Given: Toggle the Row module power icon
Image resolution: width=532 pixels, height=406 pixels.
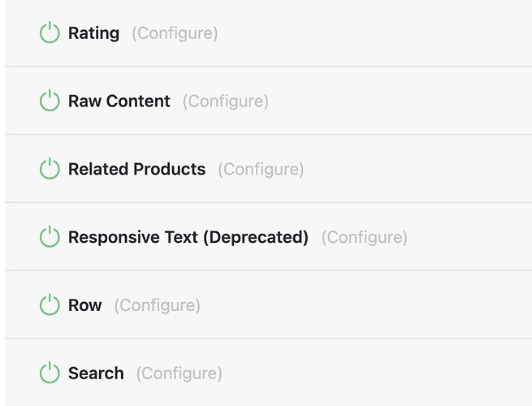Looking at the screenshot, I should point(50,305).
